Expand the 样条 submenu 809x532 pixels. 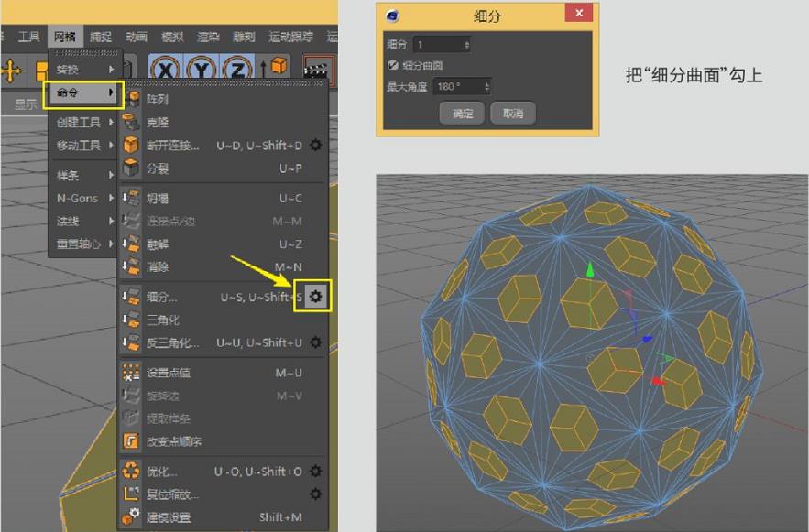pos(84,175)
